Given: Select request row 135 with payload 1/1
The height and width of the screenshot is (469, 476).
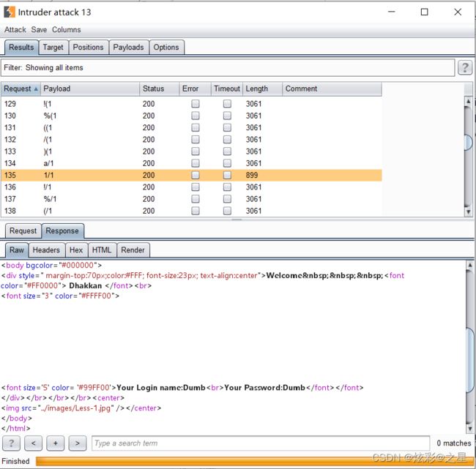Looking at the screenshot, I should pos(191,175).
